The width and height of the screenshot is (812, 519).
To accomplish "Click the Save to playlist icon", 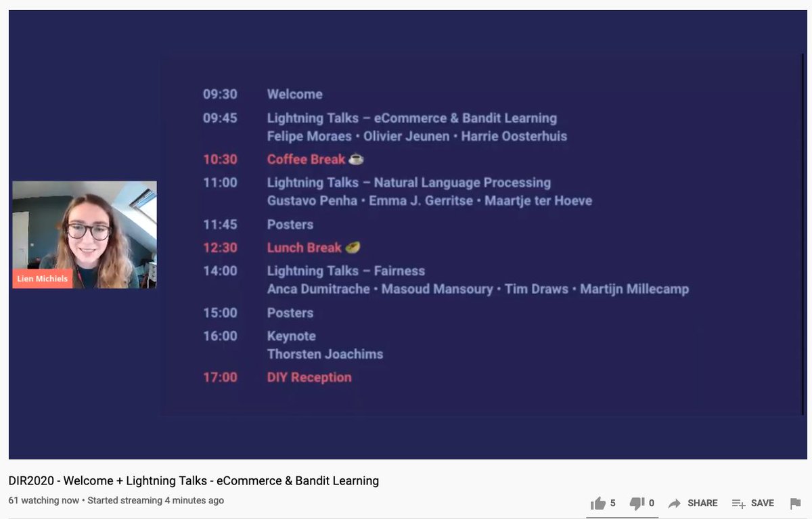I will pyautogui.click(x=738, y=503).
